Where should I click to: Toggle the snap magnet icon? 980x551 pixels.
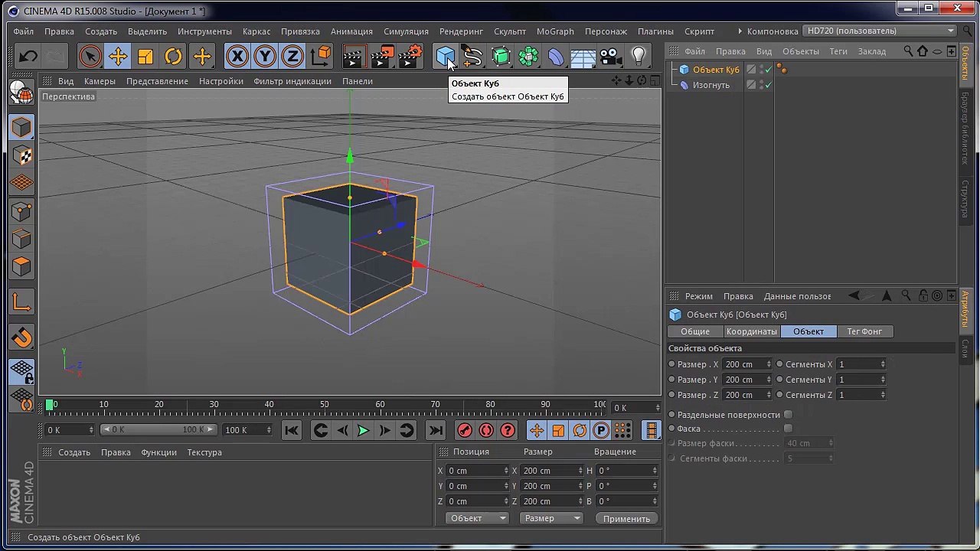pos(21,337)
